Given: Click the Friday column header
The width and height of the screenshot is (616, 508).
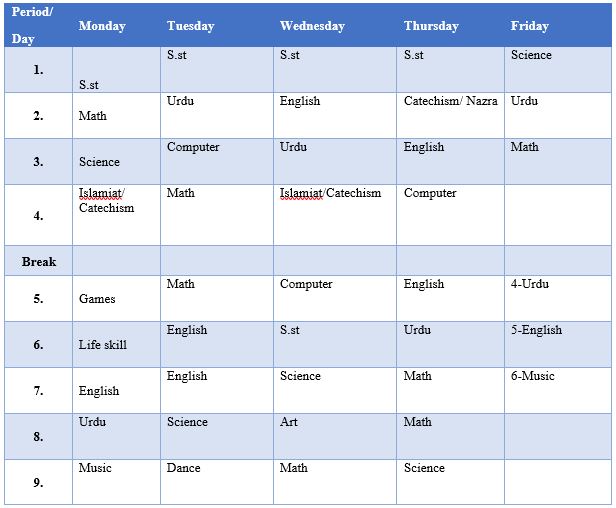Looking at the screenshot, I should [558, 25].
